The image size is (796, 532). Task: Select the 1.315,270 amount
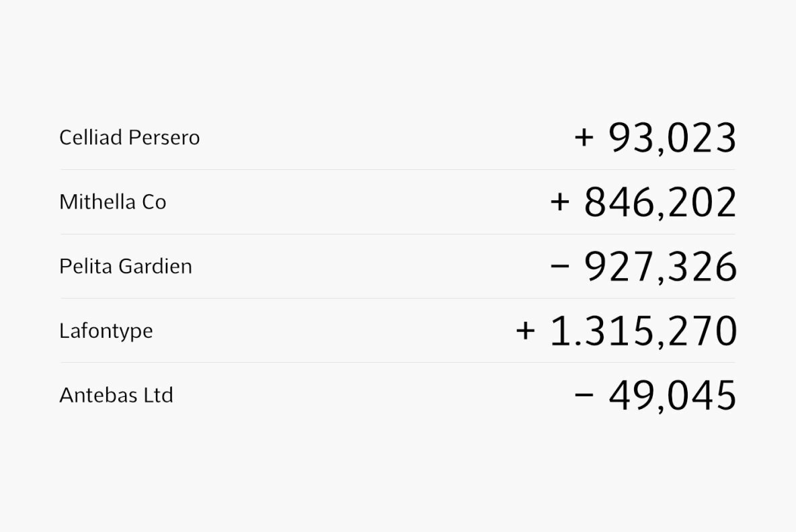point(643,331)
